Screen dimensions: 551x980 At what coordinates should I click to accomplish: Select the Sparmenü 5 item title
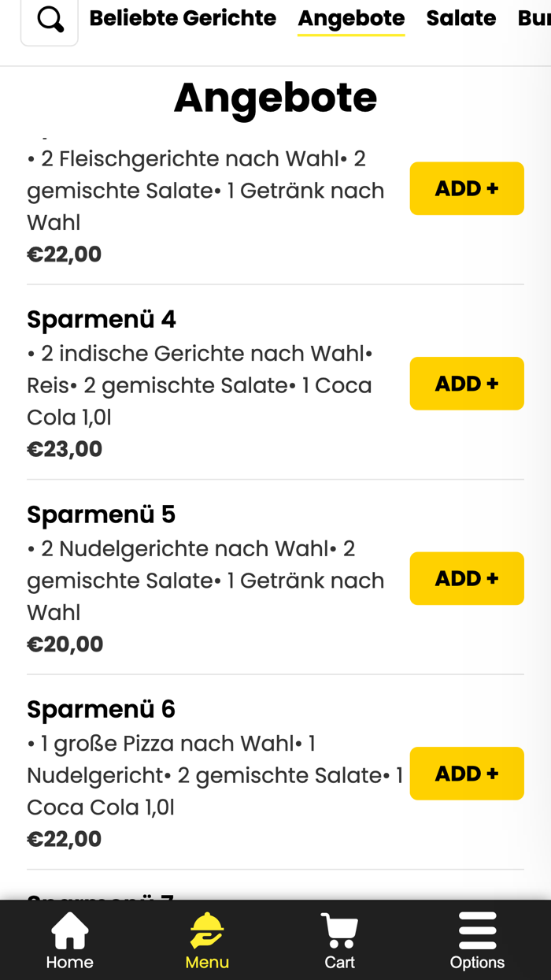[x=101, y=514]
